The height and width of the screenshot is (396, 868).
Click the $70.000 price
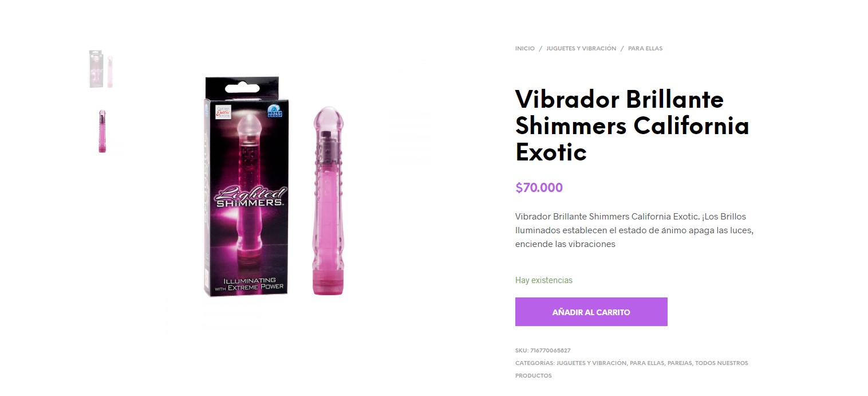point(539,187)
